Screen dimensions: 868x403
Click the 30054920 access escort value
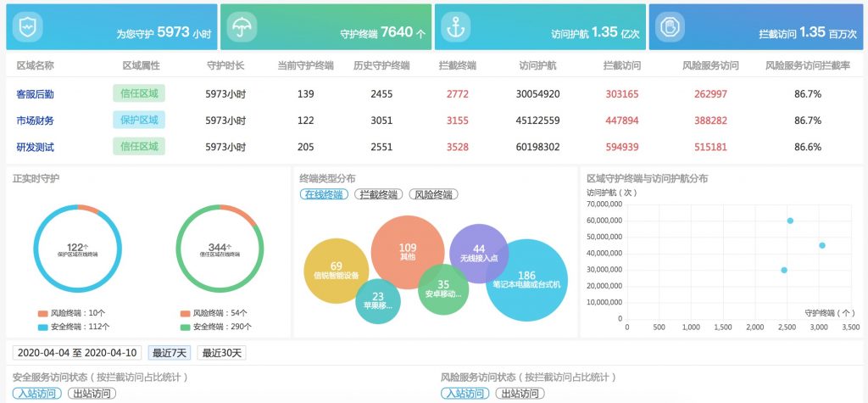[537, 94]
